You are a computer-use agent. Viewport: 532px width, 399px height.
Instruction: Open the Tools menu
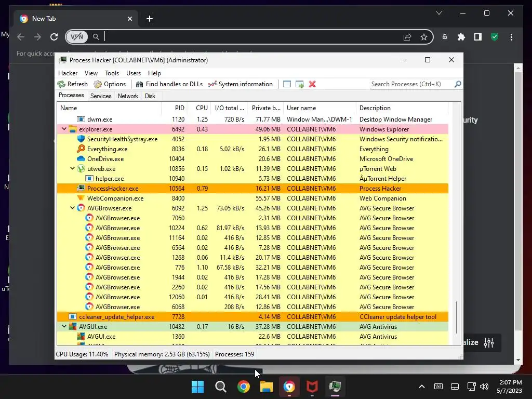coord(112,73)
